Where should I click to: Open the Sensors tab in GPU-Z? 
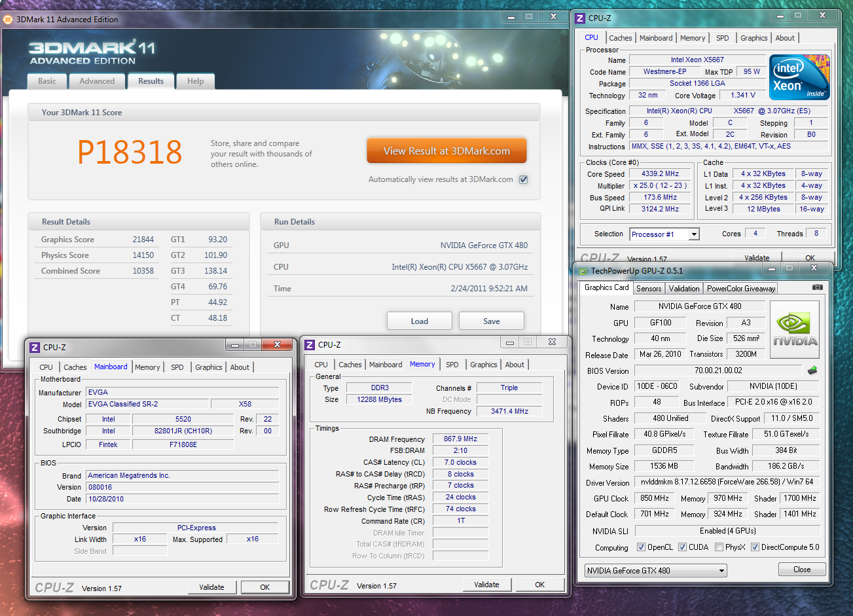coord(649,288)
